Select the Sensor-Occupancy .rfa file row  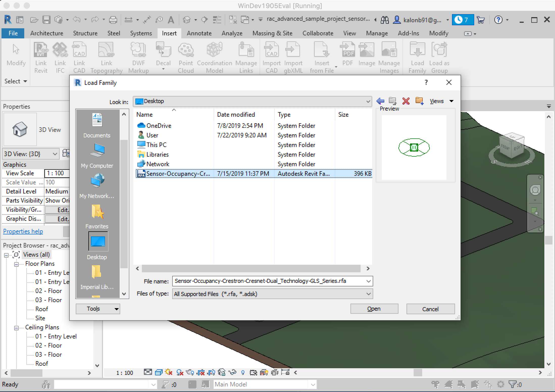tap(178, 174)
